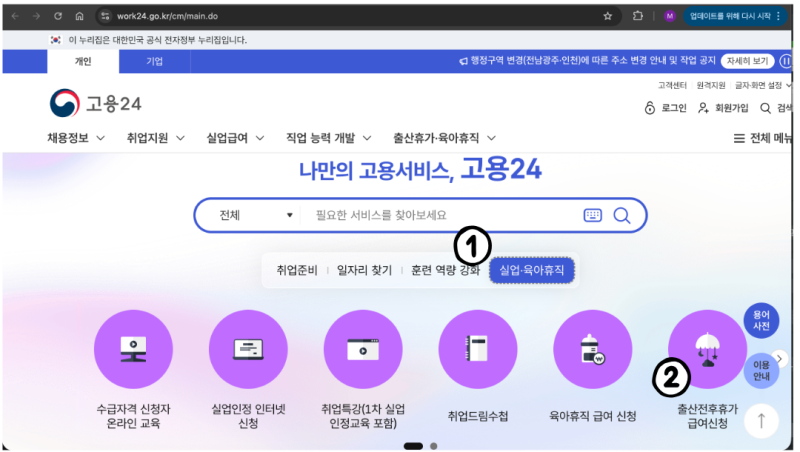Click the scroll-to-top arrow button
The image size is (800, 452).
(x=761, y=421)
